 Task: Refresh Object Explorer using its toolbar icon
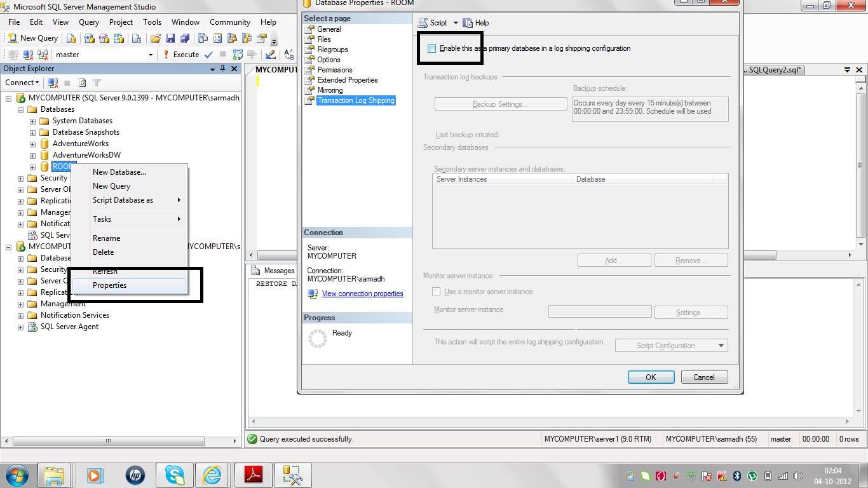point(83,83)
